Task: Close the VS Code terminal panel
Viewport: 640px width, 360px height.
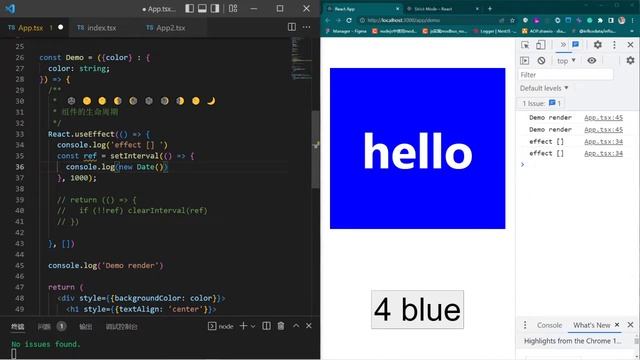Action: [309, 326]
